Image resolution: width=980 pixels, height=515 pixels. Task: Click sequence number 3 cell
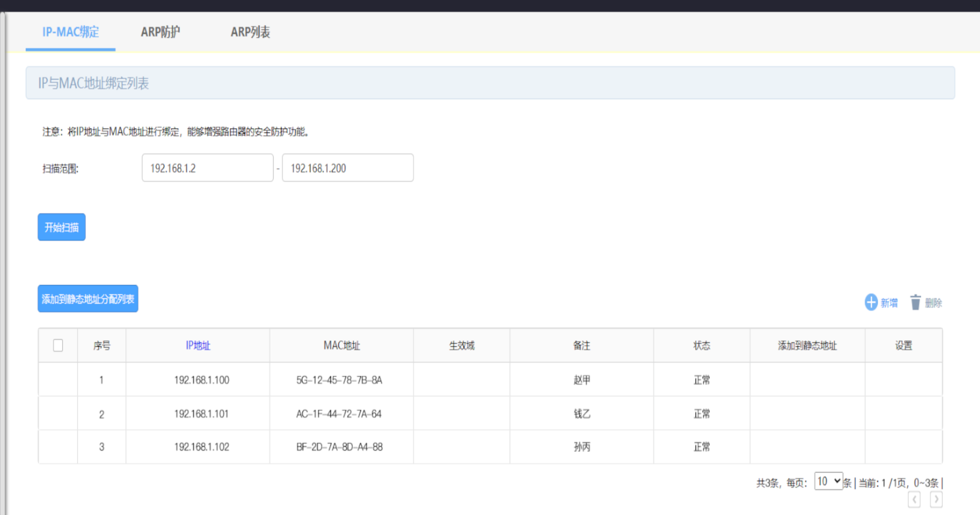click(101, 447)
